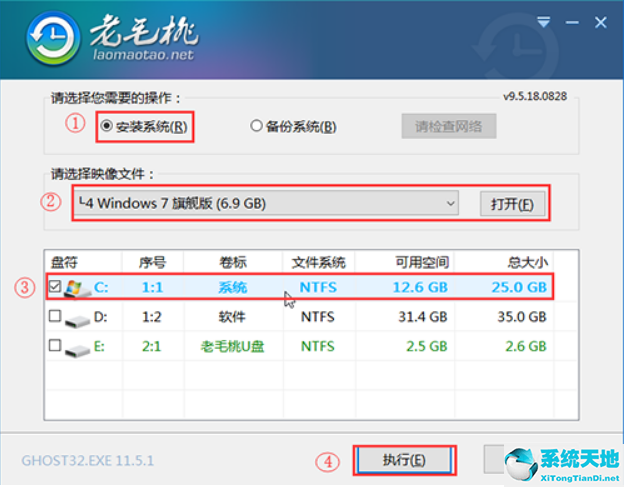Click the 1:2 sequence number cell

(152, 317)
